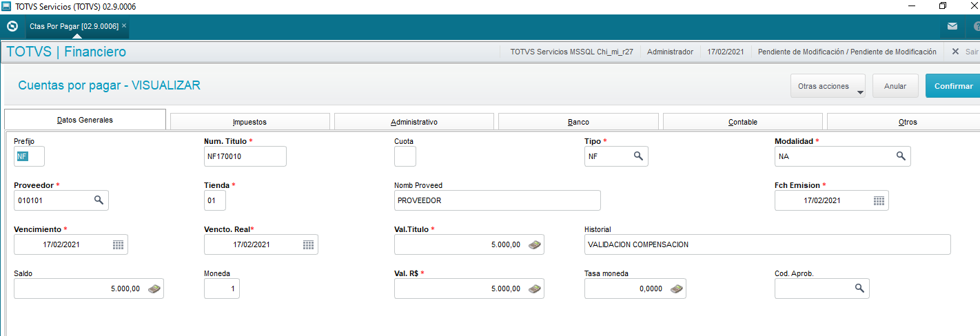980x336 pixels.
Task: Click the Cuentas por pagar - VISUALIZAR heading
Action: point(109,85)
